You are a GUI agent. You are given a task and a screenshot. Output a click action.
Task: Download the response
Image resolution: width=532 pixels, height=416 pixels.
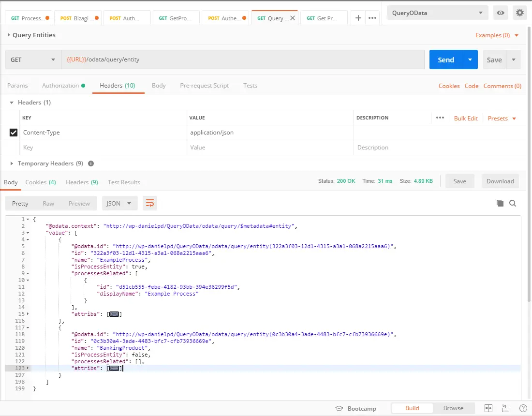[x=500, y=181]
